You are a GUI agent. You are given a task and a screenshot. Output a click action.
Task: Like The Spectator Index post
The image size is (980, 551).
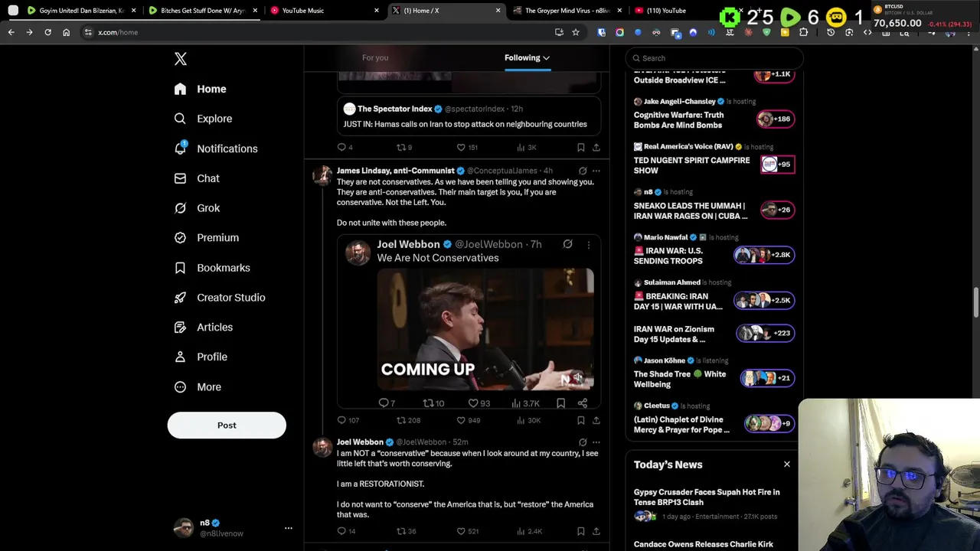tap(461, 147)
